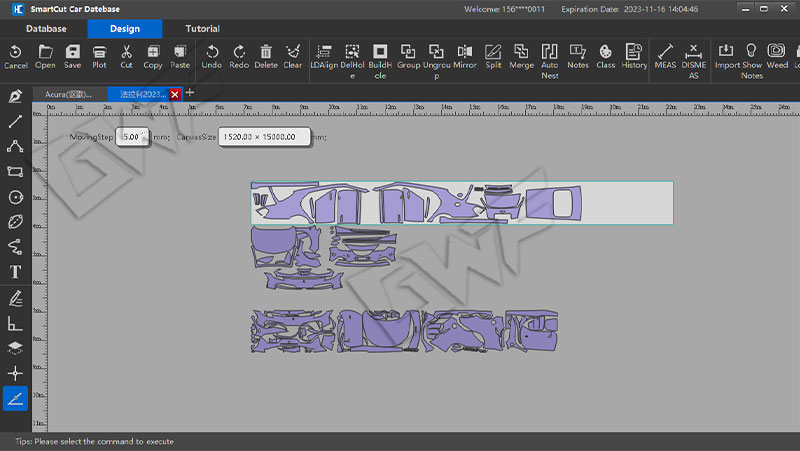Open the History panel
Screen dimensions: 800x451
[634, 56]
